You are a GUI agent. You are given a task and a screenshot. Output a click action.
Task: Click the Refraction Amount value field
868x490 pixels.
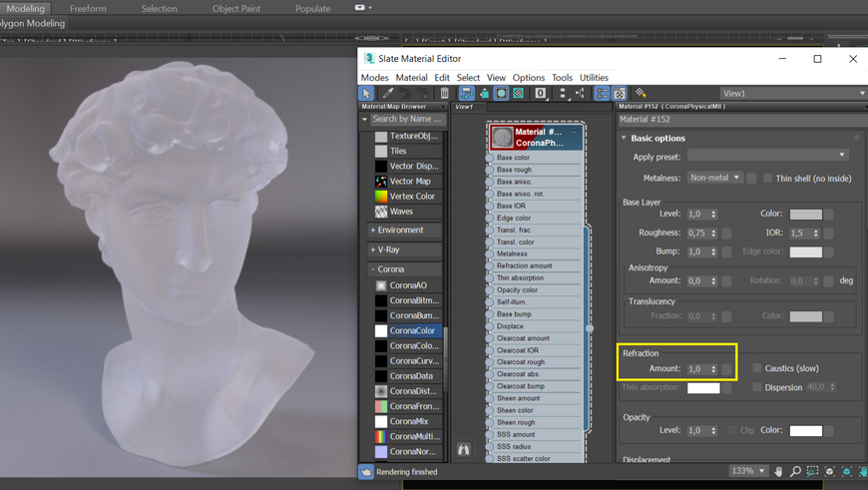[x=696, y=369]
